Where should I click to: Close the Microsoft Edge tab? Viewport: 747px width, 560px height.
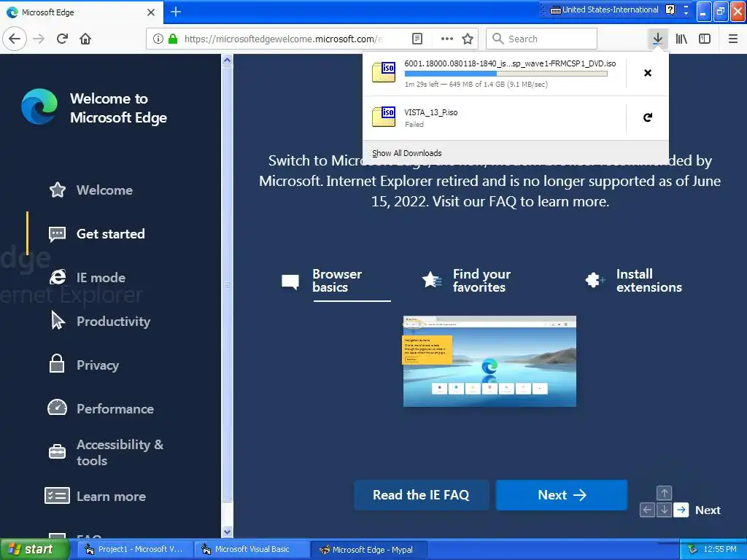[151, 12]
